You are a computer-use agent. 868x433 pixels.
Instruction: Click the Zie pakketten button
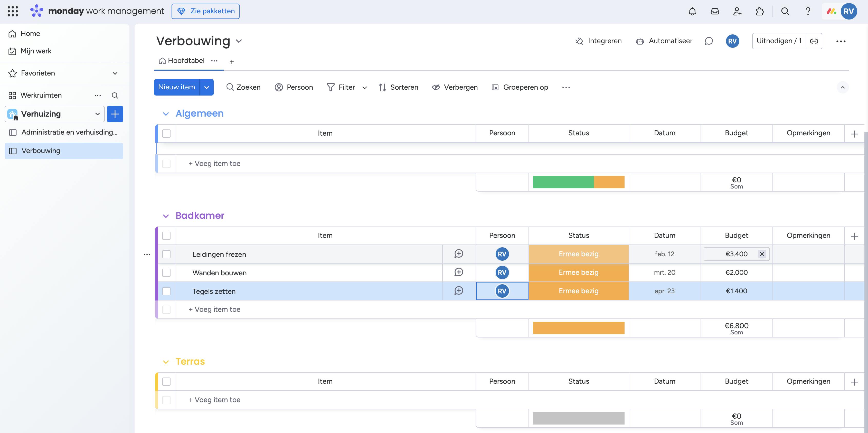[205, 11]
